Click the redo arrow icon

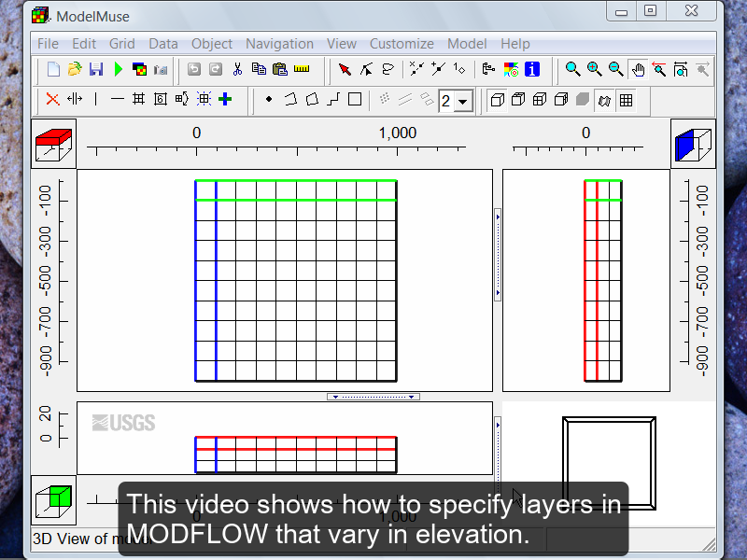tap(216, 69)
